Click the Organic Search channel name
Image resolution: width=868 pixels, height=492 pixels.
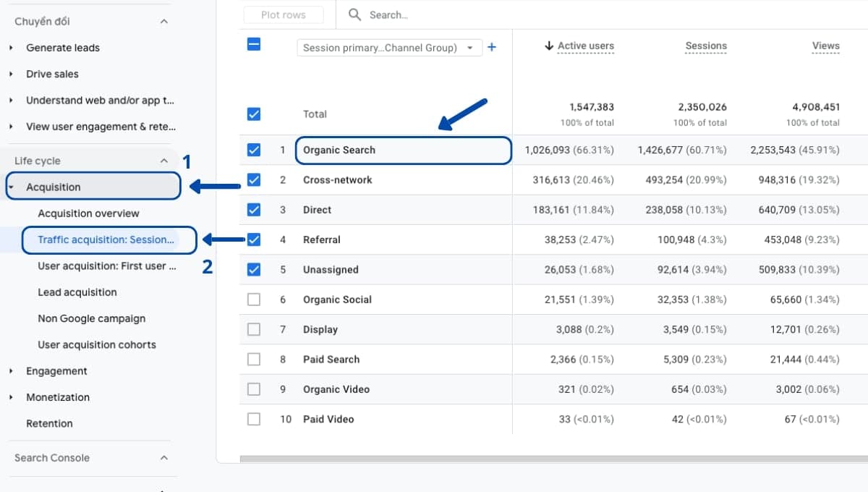pyautogui.click(x=339, y=150)
